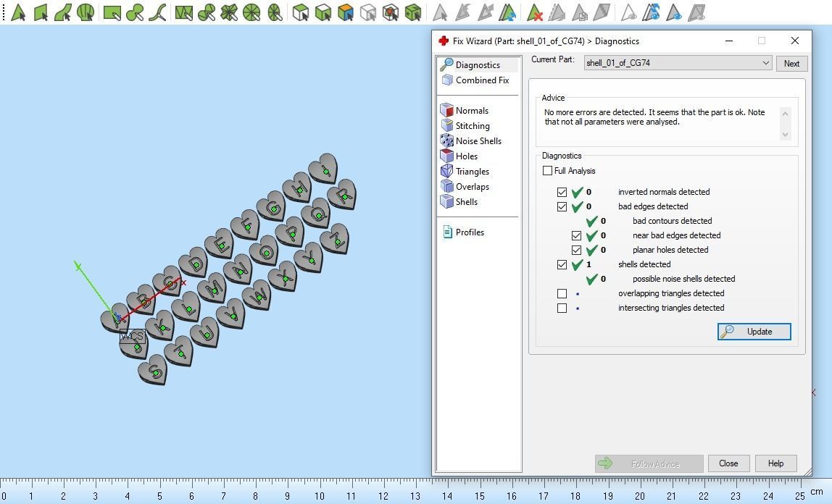Select the heart labeled S in the viewport
The height and width of the screenshot is (504, 832).
click(x=154, y=369)
